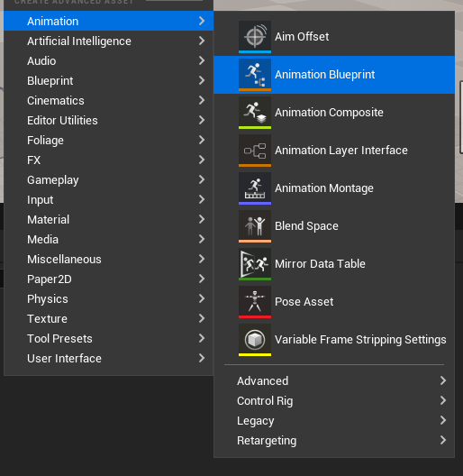Click the Animation Composite icon

click(255, 113)
